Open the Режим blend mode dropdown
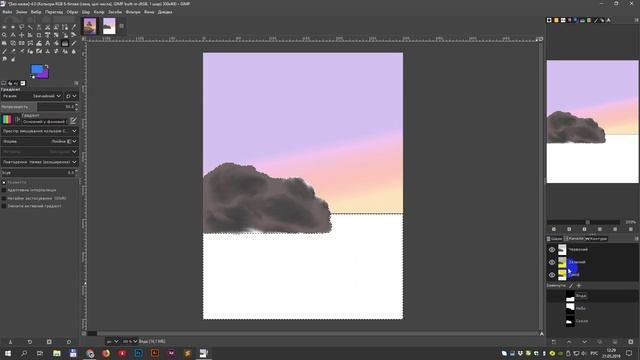This screenshot has width=640, height=360. click(x=32, y=96)
